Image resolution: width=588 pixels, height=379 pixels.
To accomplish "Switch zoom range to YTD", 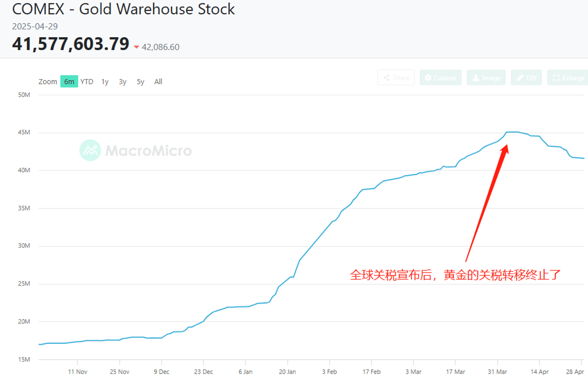I will [87, 81].
